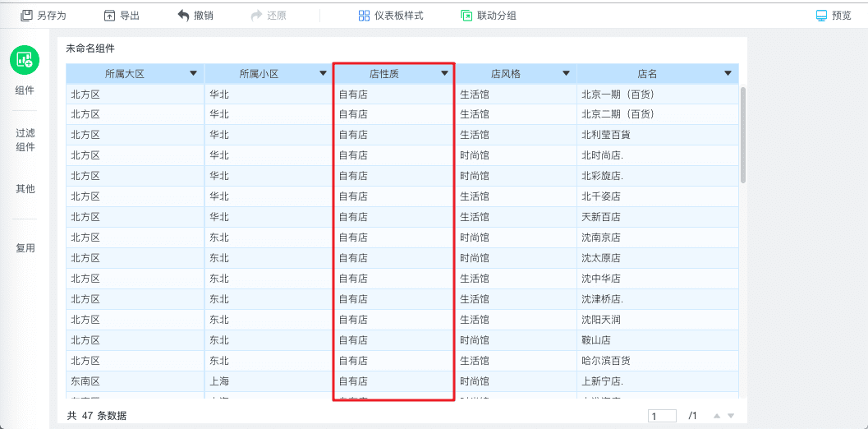Click the cell 北京二期（百货）
868x429 pixels.
point(657,115)
